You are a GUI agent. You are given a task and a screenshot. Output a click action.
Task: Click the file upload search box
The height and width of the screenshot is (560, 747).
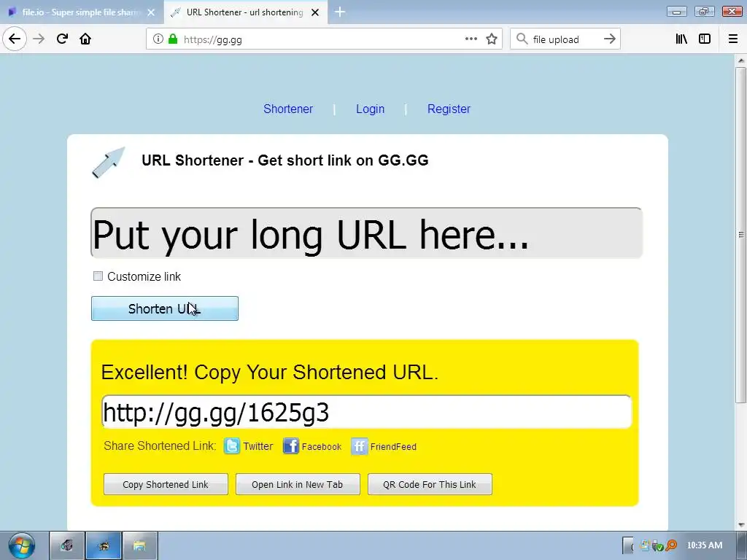tap(565, 39)
